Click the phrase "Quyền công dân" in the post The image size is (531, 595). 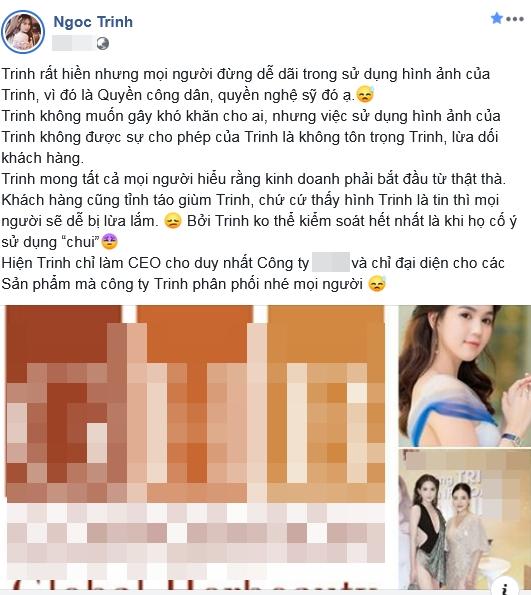153,95
